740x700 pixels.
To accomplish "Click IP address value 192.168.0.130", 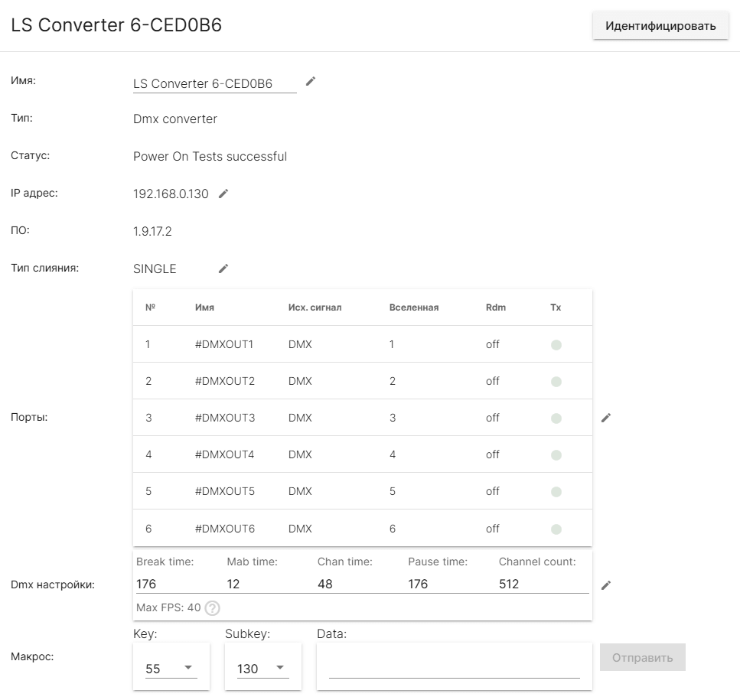I will tap(171, 194).
